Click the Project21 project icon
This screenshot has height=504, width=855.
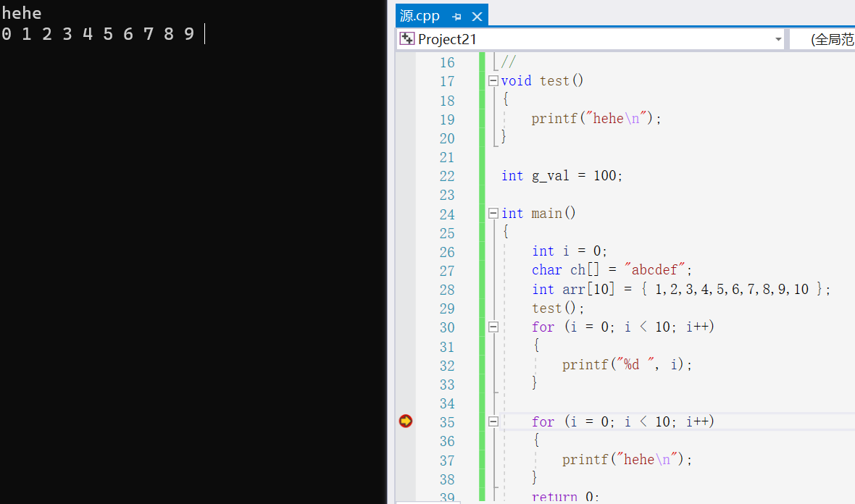(406, 38)
